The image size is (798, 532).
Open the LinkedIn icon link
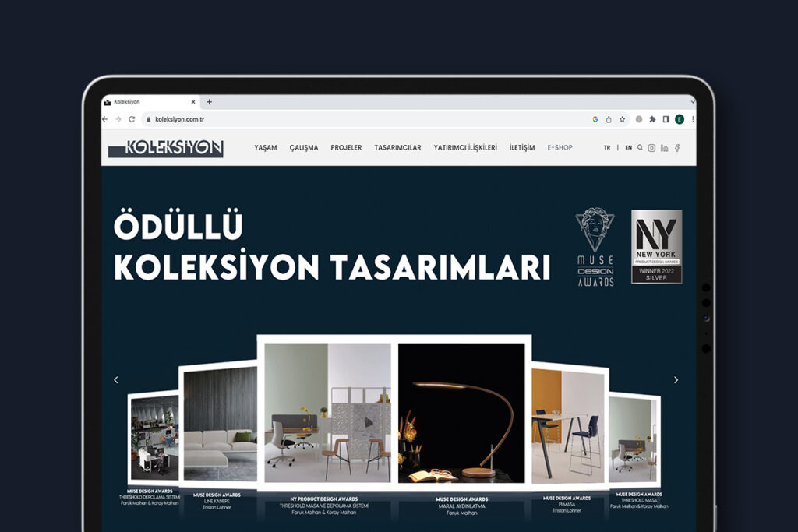664,148
